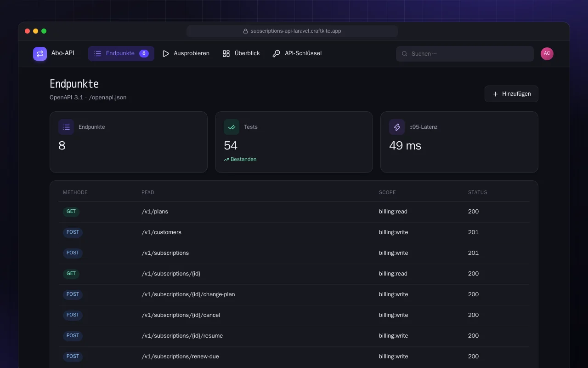Click the subscriptions-api-laravel.craftkite.app URL

pyautogui.click(x=296, y=31)
